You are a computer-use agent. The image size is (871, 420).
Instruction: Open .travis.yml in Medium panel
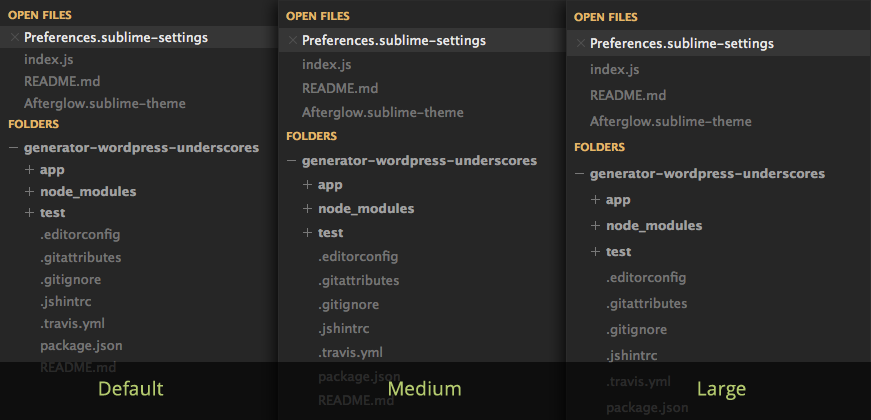click(x=351, y=352)
